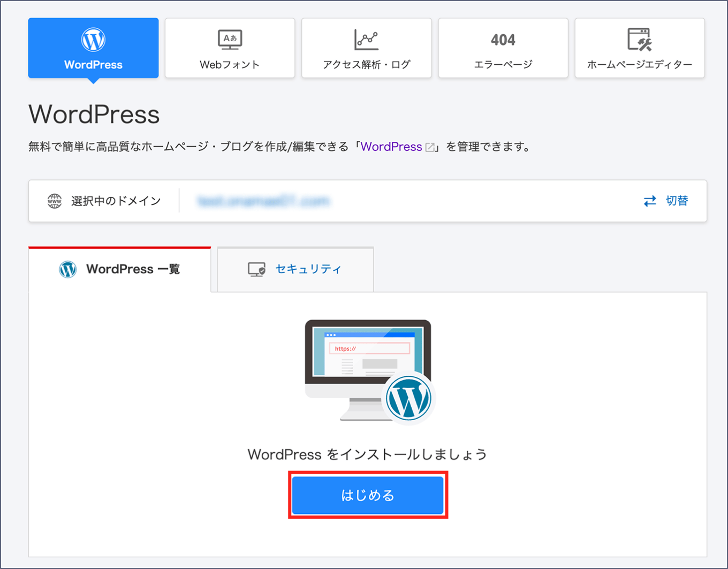Screen dimensions: 728x569
Task: Click WordPress logo icon in 一覧 tab
Action: pyautogui.click(x=68, y=269)
